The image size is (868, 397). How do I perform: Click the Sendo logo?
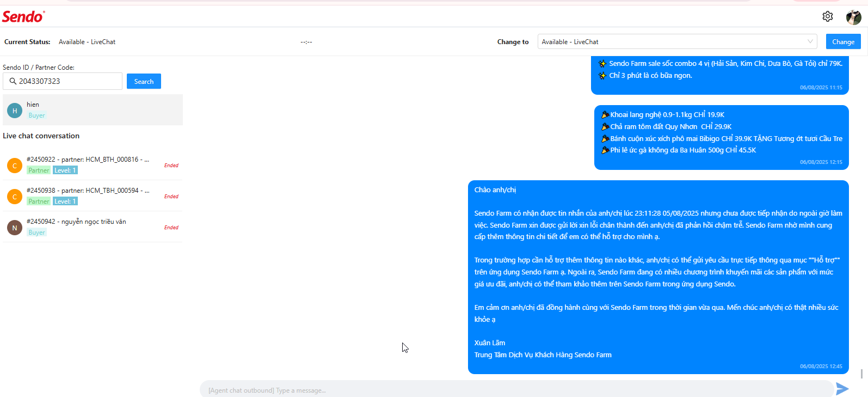tap(23, 17)
